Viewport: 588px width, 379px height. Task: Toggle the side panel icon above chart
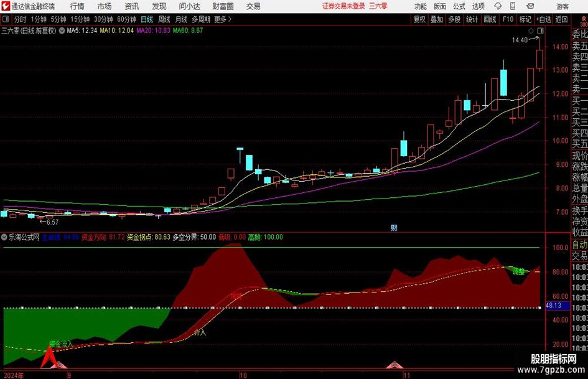pos(540,30)
